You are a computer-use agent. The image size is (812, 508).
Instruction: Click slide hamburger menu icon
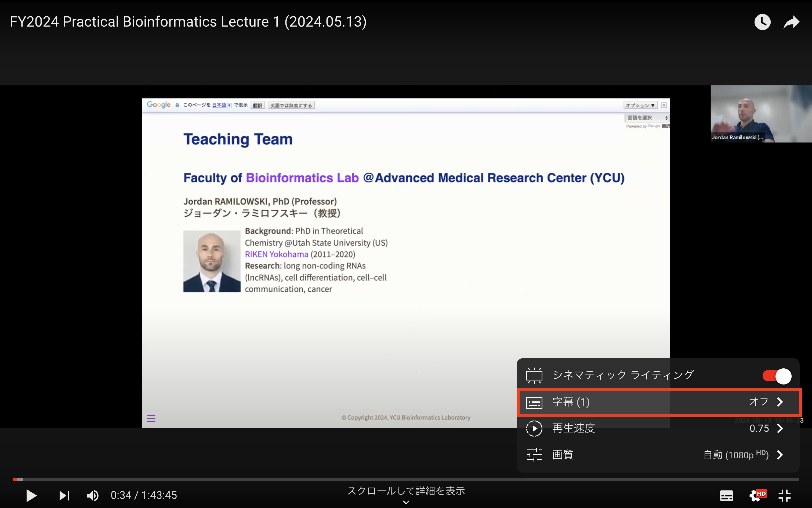[x=151, y=418]
